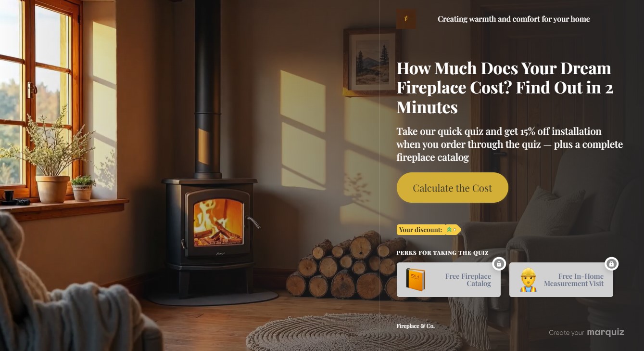
Task: Click the 15% off installation description text
Action: [x=509, y=144]
